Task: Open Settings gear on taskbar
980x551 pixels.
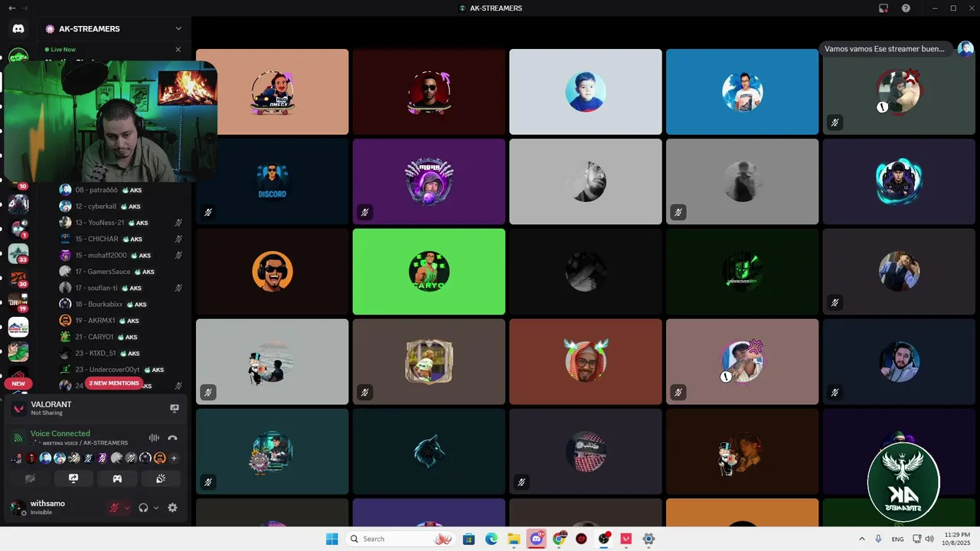Action: point(648,539)
